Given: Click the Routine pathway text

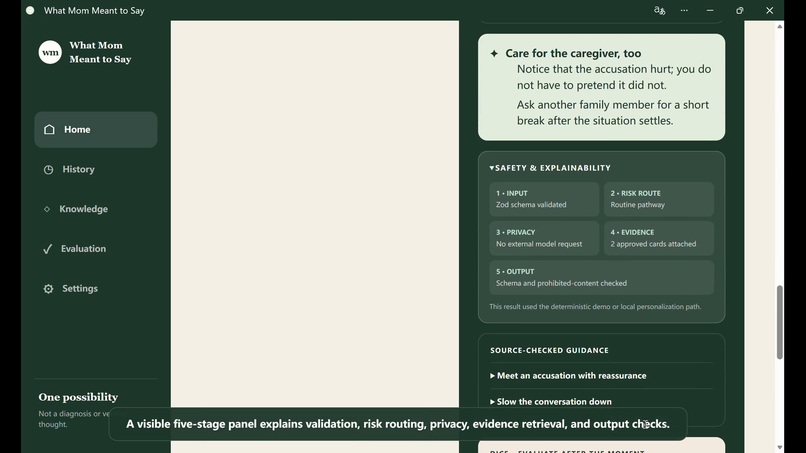Looking at the screenshot, I should point(637,205).
